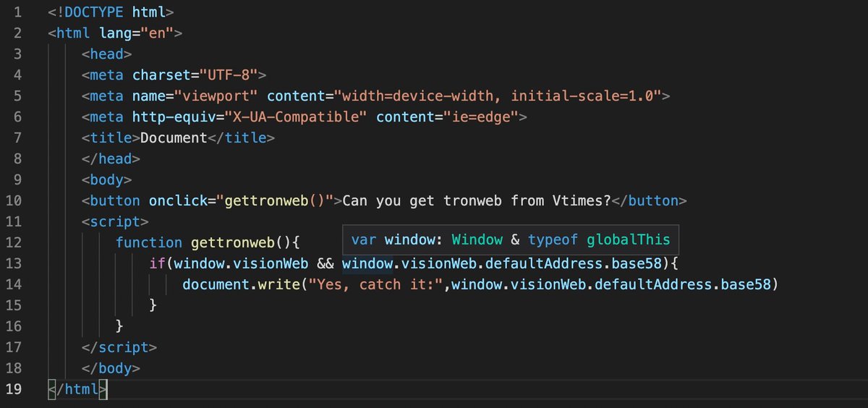Image resolution: width=868 pixels, height=408 pixels.
Task: Click the hover tooltip "var window: Window & typeof globalThis"
Action: pos(511,239)
